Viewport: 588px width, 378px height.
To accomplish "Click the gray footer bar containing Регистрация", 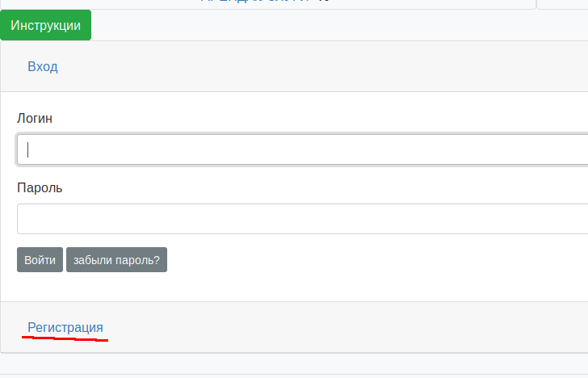I will (294, 327).
